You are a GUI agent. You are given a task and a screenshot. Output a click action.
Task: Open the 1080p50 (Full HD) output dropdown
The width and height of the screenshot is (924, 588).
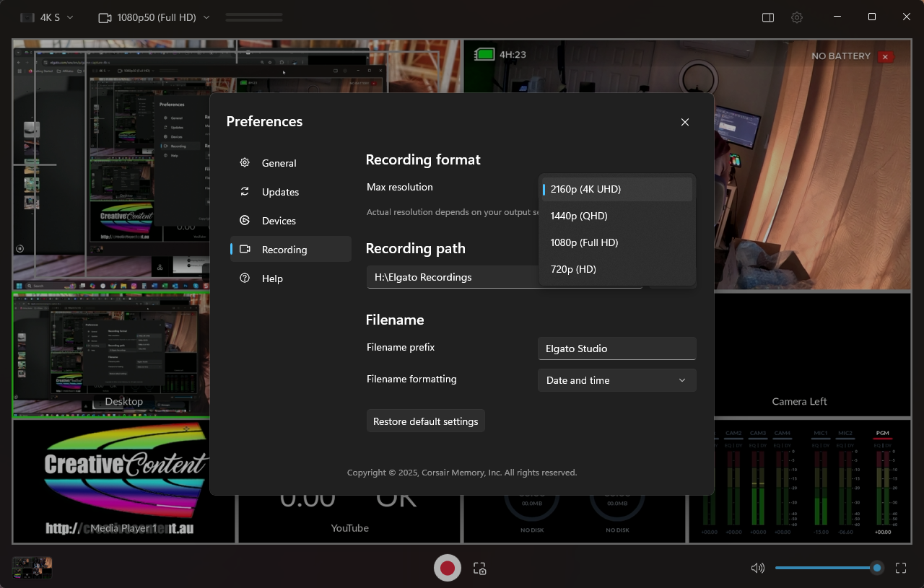[x=154, y=17]
